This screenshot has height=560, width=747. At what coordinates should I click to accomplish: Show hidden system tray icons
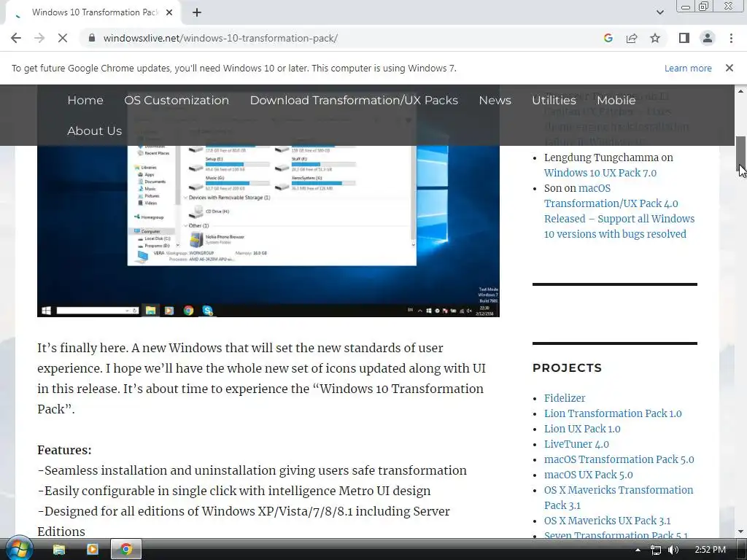(x=638, y=550)
